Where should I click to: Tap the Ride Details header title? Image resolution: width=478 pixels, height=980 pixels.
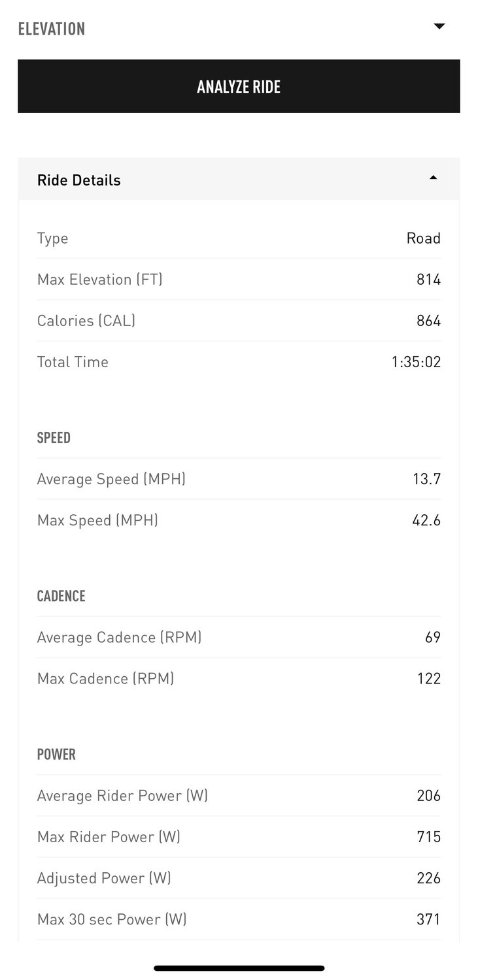[79, 180]
